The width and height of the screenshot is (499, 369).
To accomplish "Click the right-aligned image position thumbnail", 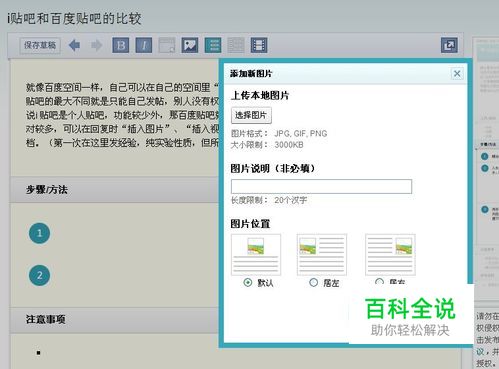I will [x=390, y=255].
